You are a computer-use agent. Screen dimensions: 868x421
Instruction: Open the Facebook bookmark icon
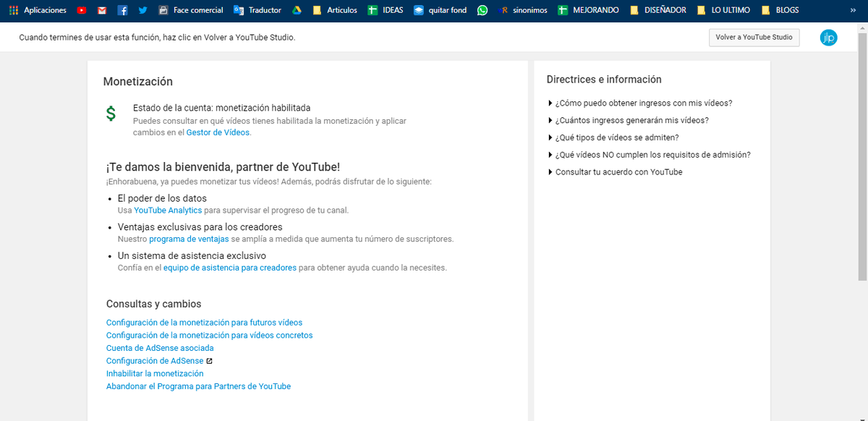pos(122,10)
